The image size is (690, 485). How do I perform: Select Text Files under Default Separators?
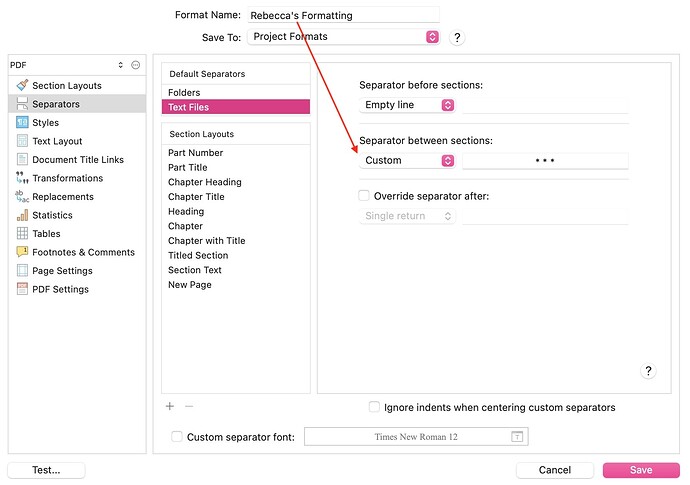coord(236,107)
